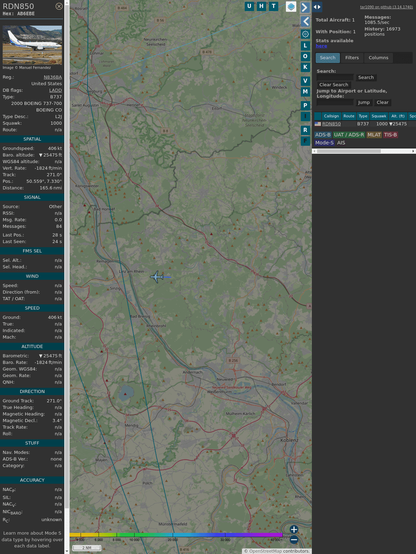Viewport: 416px width, 554px height.
Task: Click the R map button
Action: [x=305, y=130]
